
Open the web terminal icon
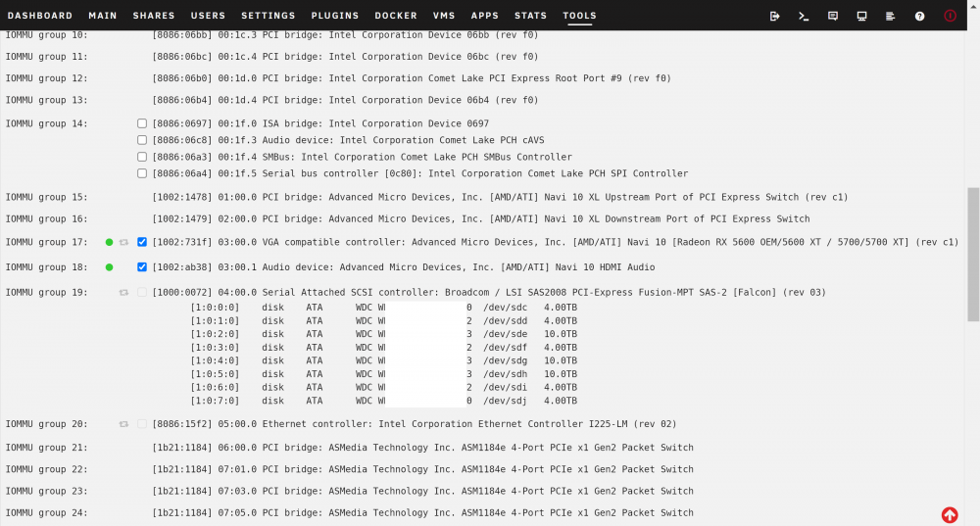804,17
